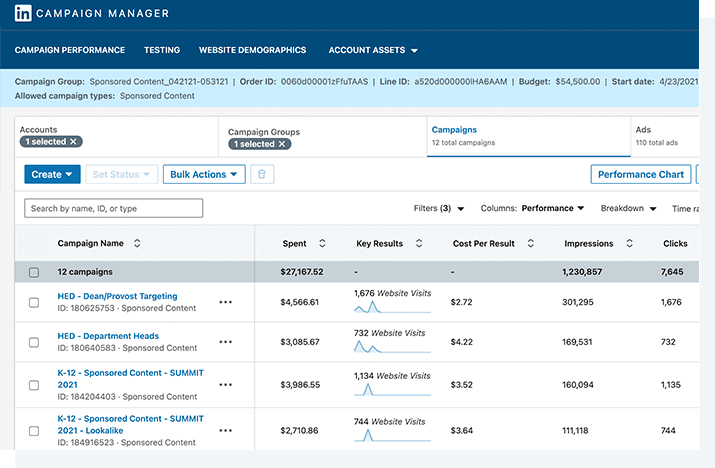Viewport: 715px width, 468px height.
Task: Go to Campaign Performance nav item
Action: click(x=70, y=50)
